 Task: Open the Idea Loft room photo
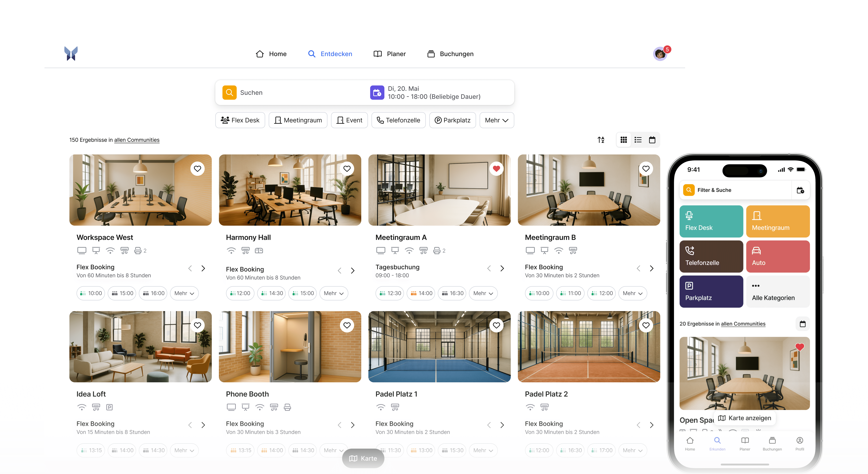(x=140, y=347)
